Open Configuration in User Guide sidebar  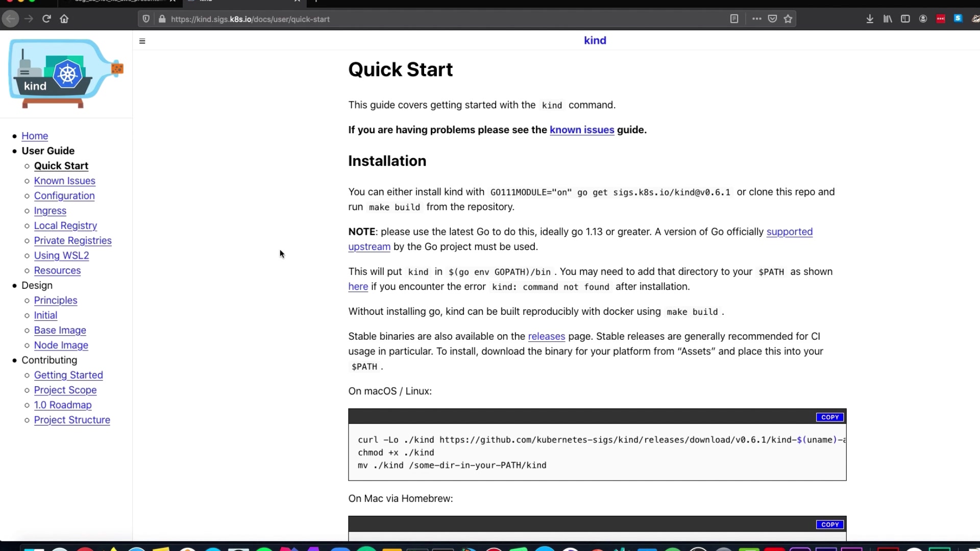[64, 195]
